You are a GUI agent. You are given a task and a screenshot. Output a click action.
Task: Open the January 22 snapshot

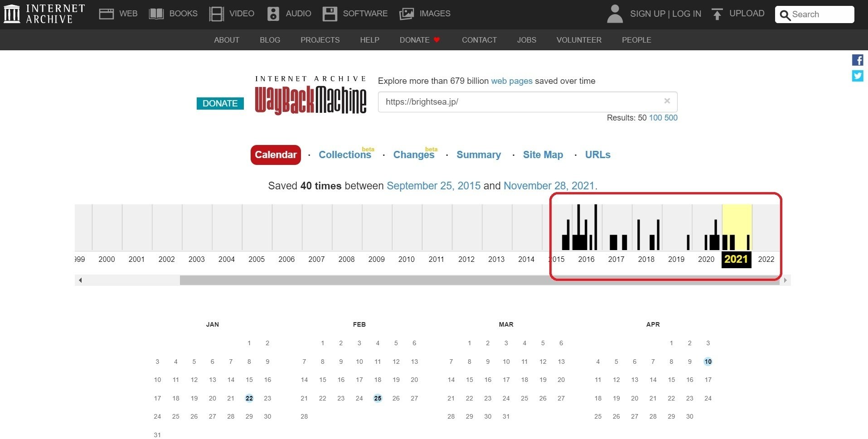pos(249,398)
